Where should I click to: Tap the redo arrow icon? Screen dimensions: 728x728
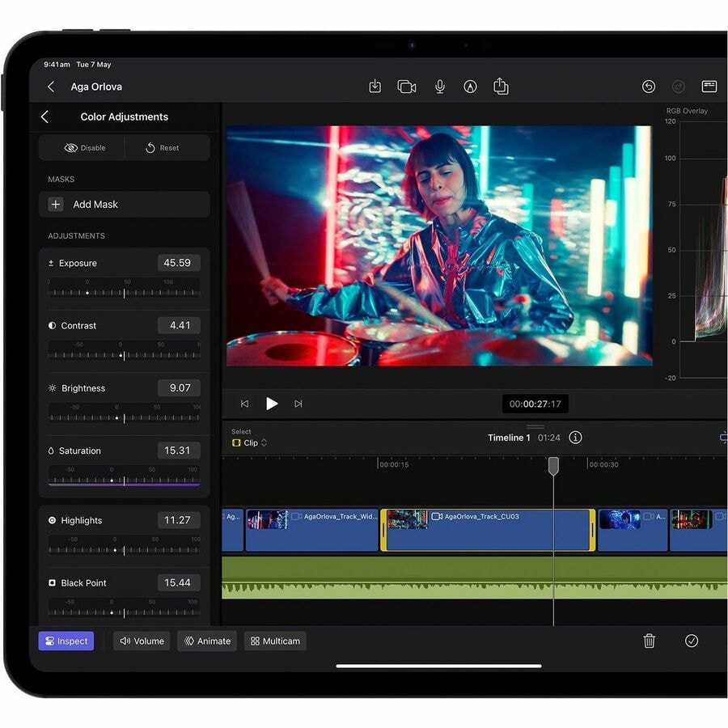(679, 87)
